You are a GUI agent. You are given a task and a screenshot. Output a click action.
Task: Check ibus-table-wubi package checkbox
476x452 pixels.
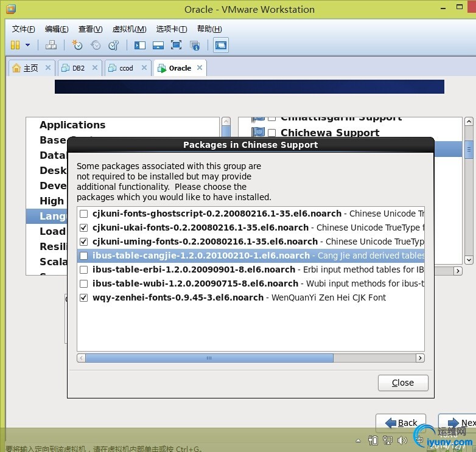(x=83, y=283)
